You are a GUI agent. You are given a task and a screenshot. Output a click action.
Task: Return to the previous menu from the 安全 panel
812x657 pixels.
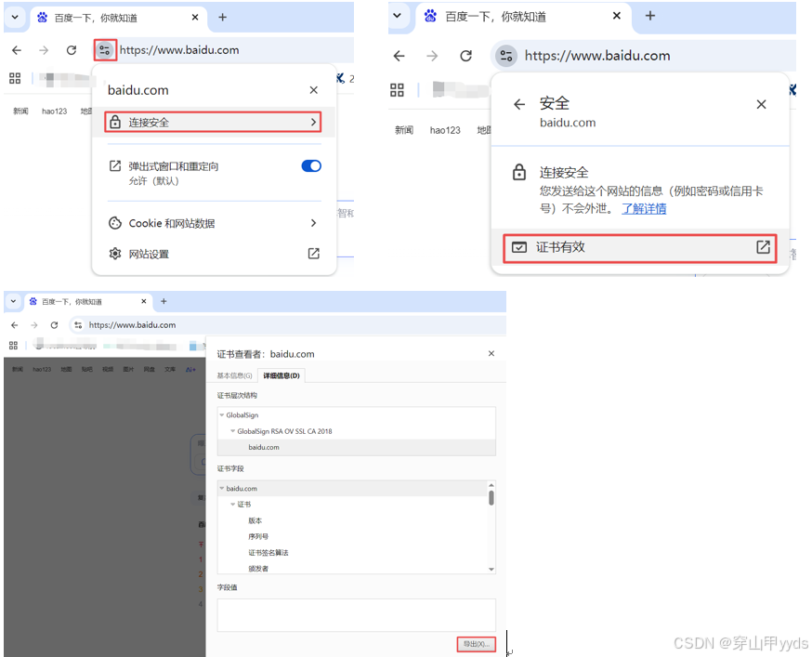[x=519, y=105]
